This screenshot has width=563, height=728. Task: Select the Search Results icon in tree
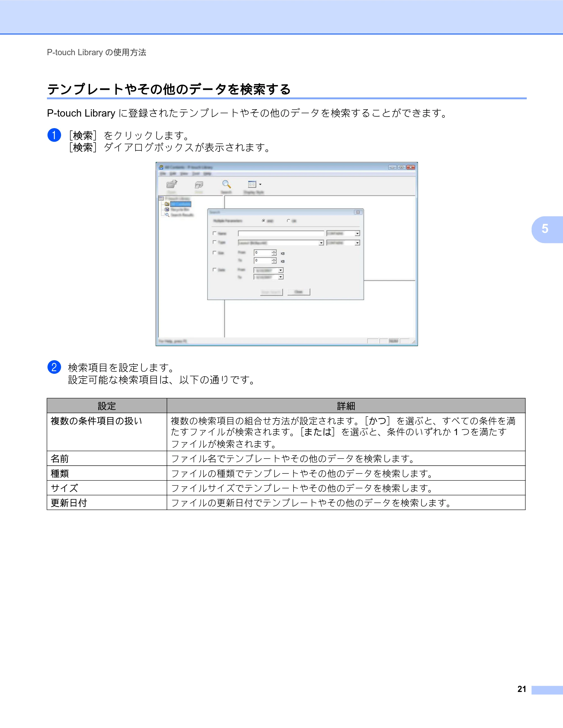tap(167, 215)
